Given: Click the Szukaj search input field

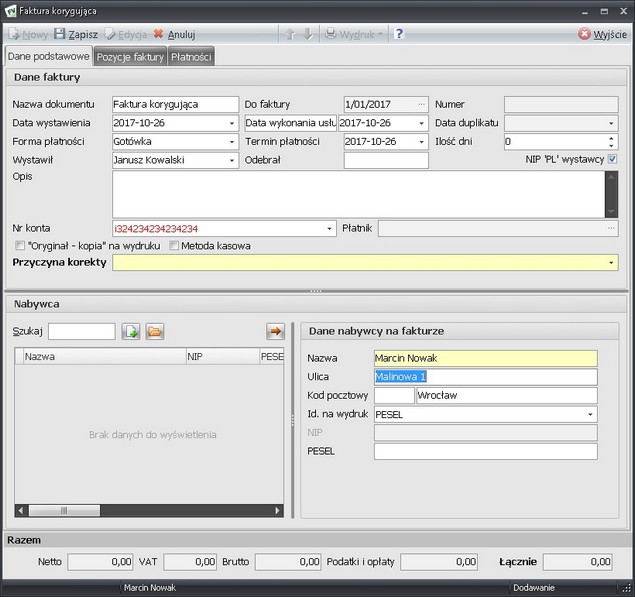Looking at the screenshot, I should pos(82,331).
